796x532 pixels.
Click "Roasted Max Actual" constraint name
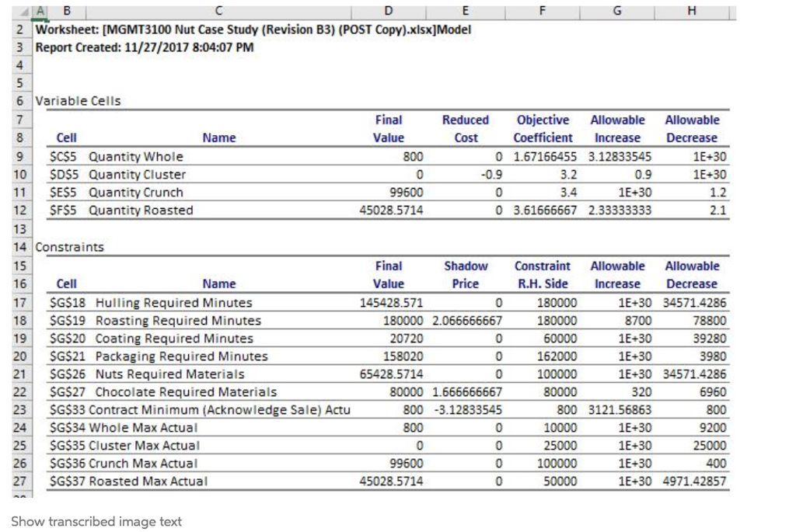coord(148,481)
